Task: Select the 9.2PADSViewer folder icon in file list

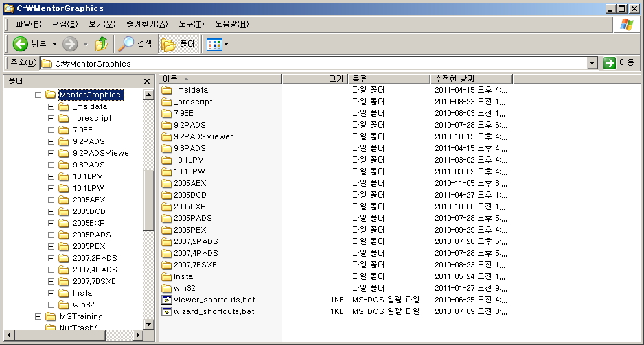Action: tap(166, 136)
